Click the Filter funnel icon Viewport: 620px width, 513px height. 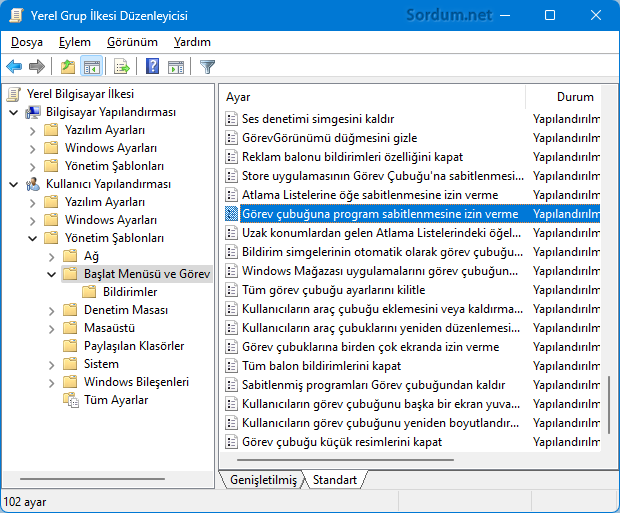(x=207, y=66)
